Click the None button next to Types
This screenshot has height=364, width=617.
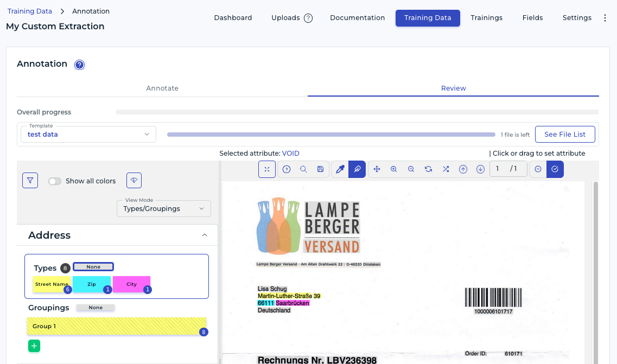(x=93, y=267)
